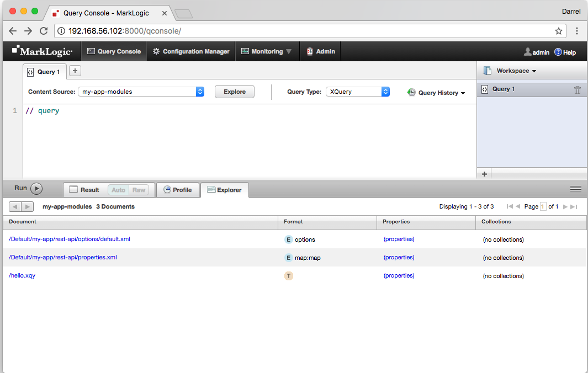Jump to the last page of documents
This screenshot has height=373, width=588.
(574, 206)
